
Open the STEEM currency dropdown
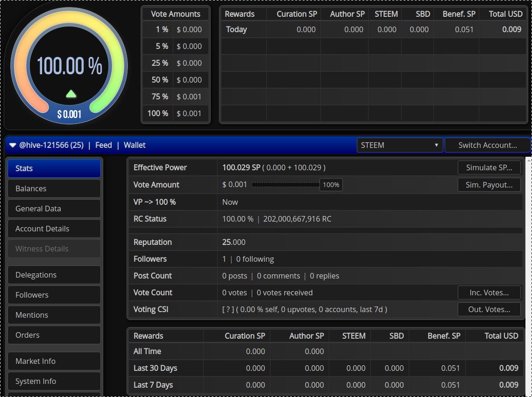[x=400, y=145]
